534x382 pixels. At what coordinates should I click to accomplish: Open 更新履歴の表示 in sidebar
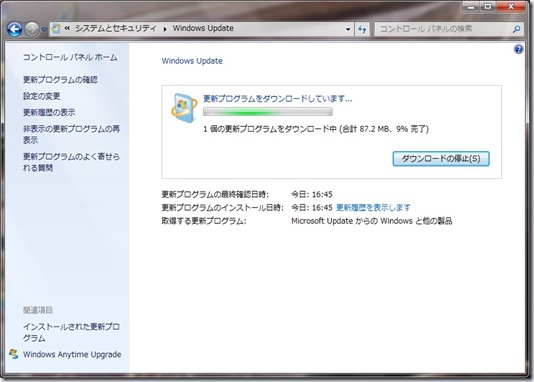[49, 112]
